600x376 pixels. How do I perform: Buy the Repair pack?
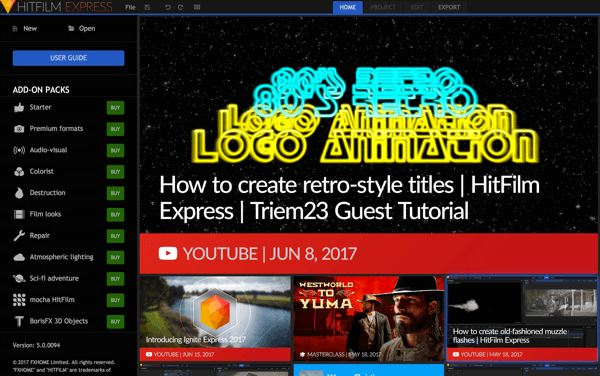(x=115, y=236)
